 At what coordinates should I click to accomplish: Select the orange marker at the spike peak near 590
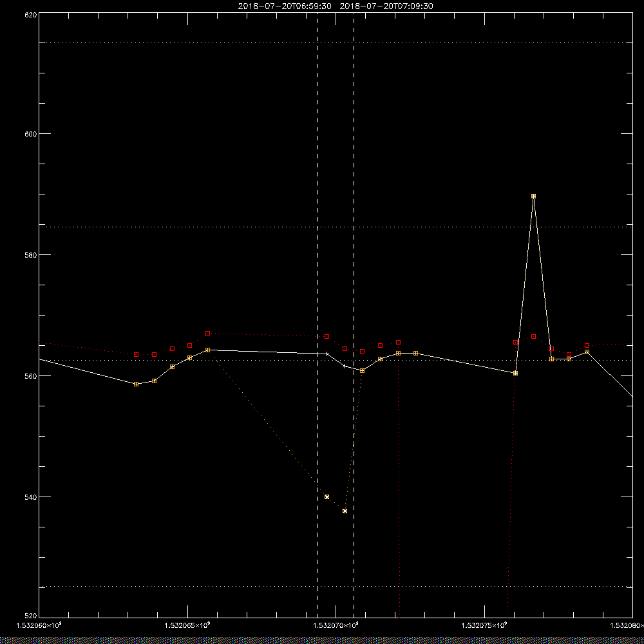(533, 196)
